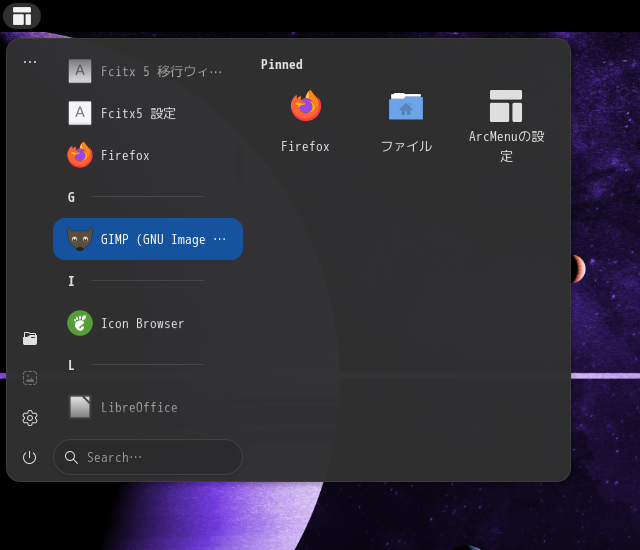This screenshot has height=550, width=640.
Task: Focus the Search… input field
Action: click(x=148, y=457)
